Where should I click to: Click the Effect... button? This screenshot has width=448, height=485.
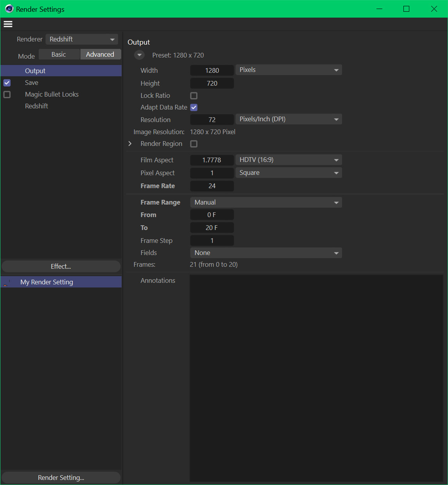(61, 266)
